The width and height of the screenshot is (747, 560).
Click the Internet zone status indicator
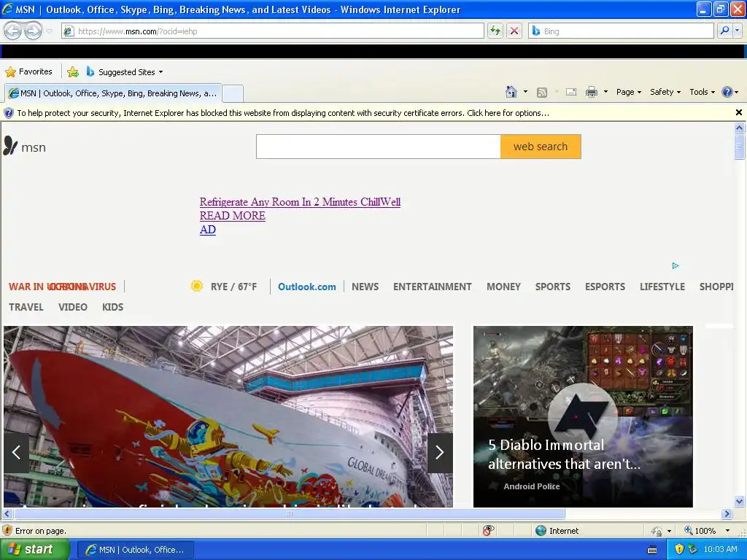[557, 531]
